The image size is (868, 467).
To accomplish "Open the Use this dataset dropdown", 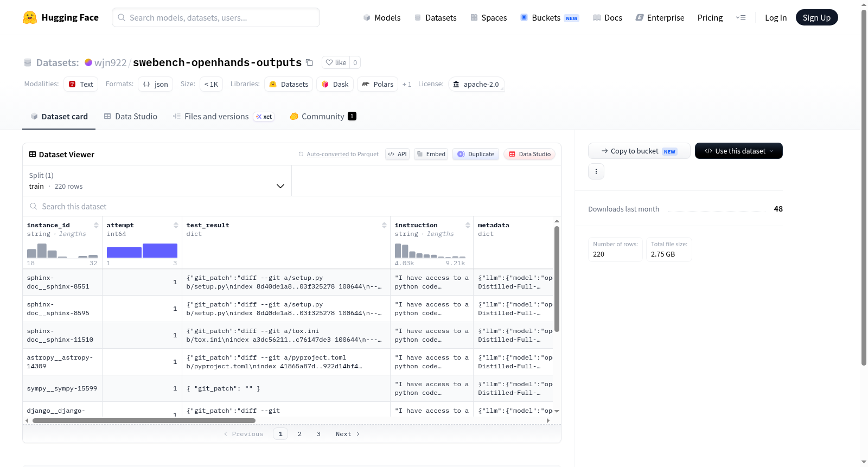I will click(x=739, y=151).
